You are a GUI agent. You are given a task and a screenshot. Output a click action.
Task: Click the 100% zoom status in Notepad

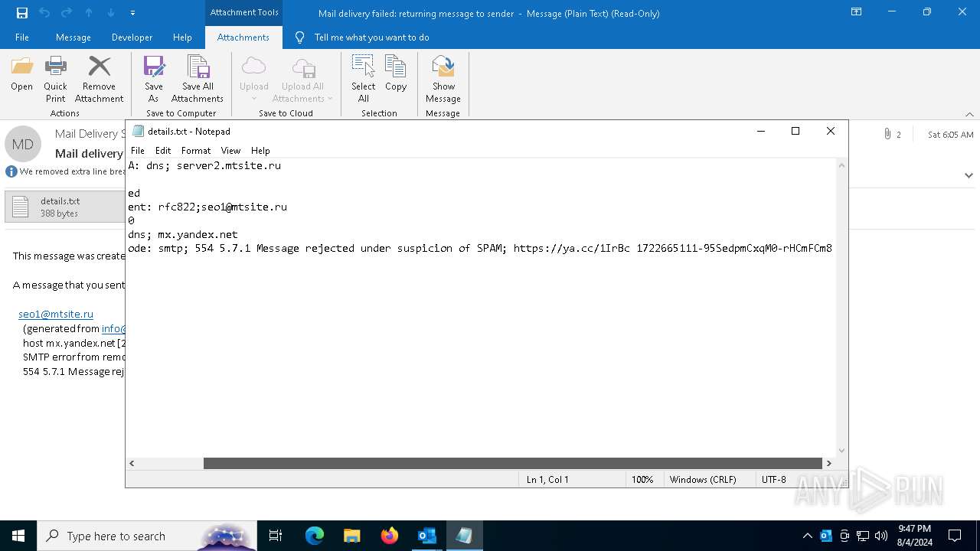coord(642,480)
